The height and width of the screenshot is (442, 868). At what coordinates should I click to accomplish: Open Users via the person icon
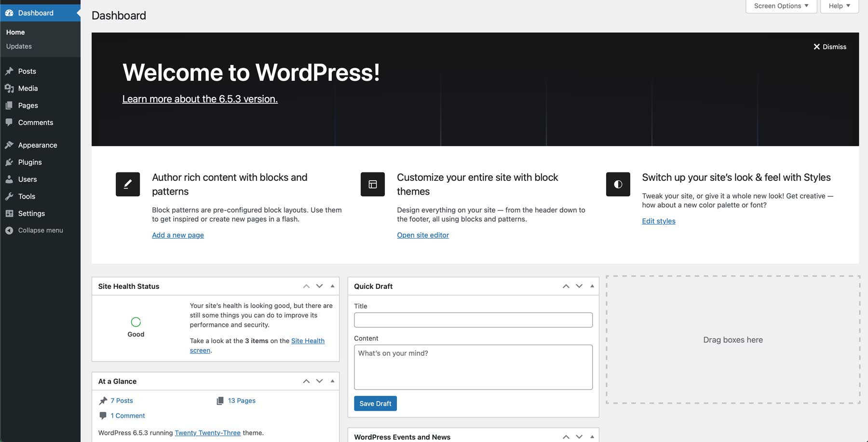click(10, 179)
